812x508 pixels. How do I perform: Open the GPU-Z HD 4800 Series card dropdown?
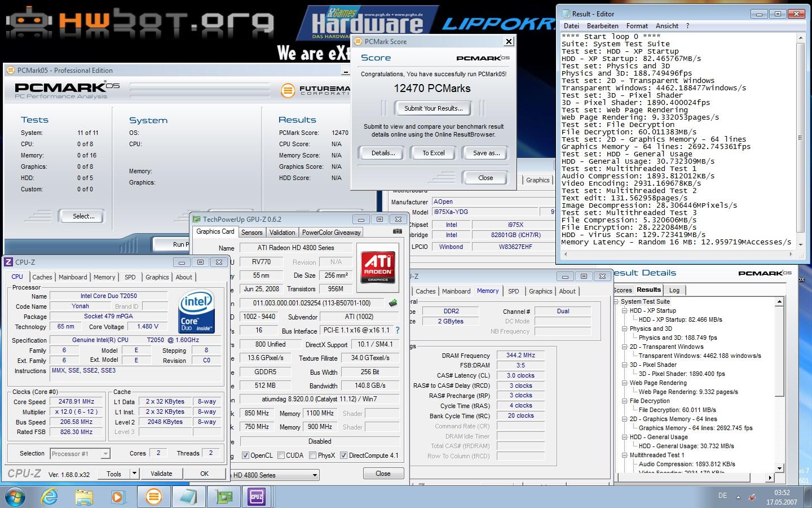click(x=315, y=475)
